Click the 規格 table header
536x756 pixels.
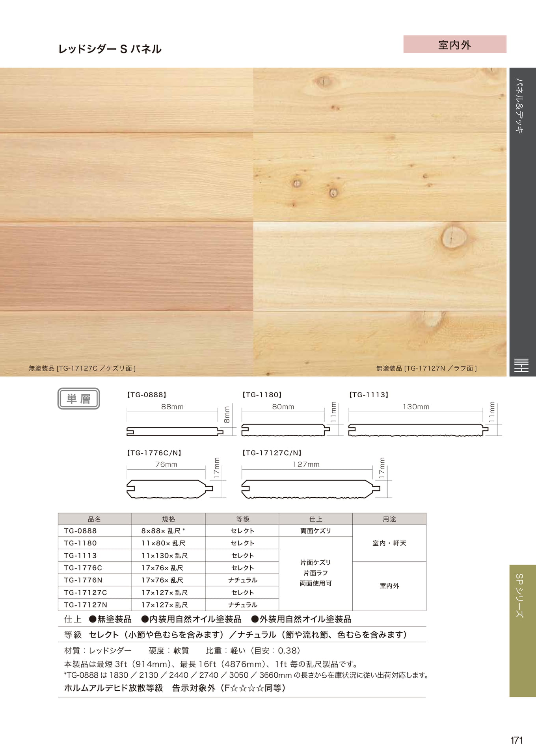168,519
